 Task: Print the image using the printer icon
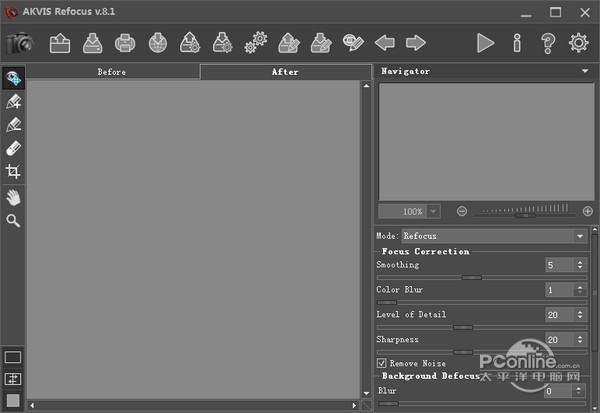tap(125, 43)
